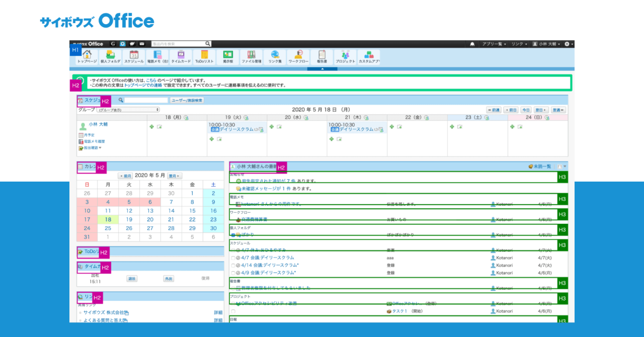Click the mail envelope icon in header

pyautogui.click(x=142, y=44)
